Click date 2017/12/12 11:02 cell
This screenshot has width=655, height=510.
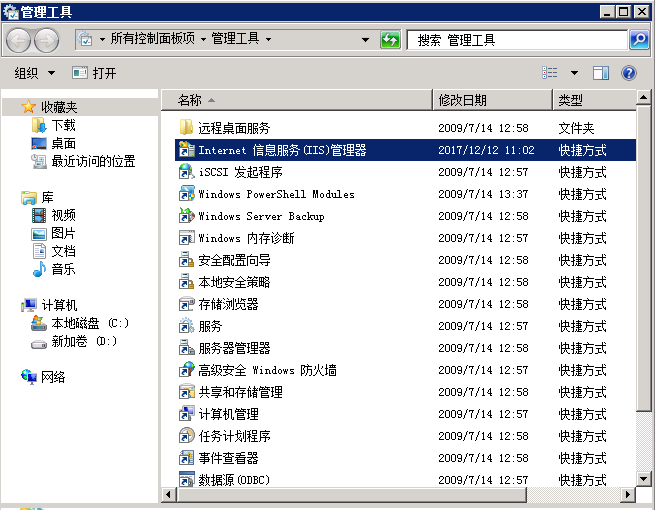click(x=486, y=150)
